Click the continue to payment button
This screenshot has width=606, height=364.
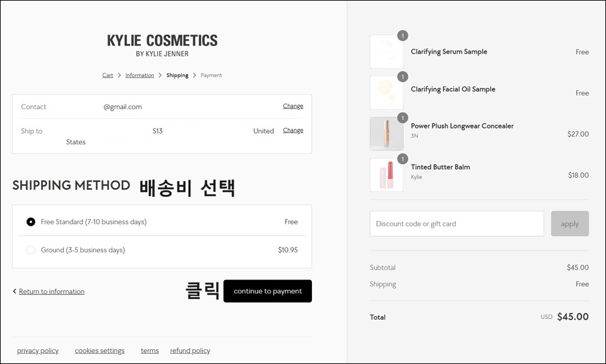pos(268,291)
